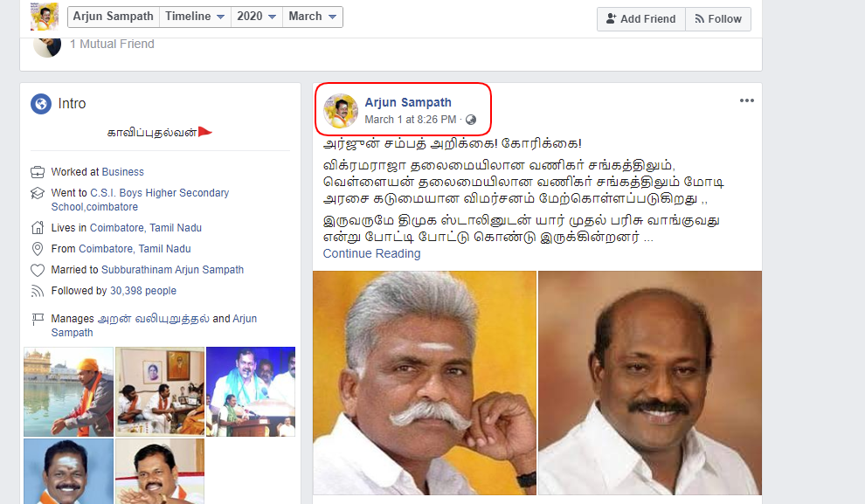Open Subburathinam Arjun Sampath profile link
Viewport: 865px width, 504px height.
(x=172, y=270)
